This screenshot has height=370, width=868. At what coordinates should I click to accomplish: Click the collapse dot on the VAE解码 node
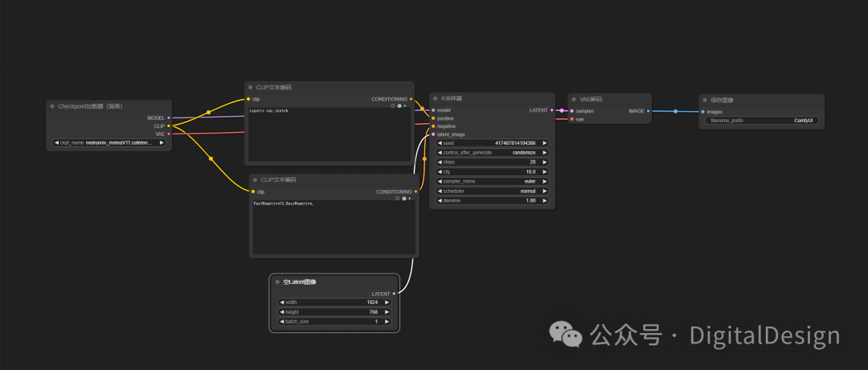pyautogui.click(x=574, y=100)
